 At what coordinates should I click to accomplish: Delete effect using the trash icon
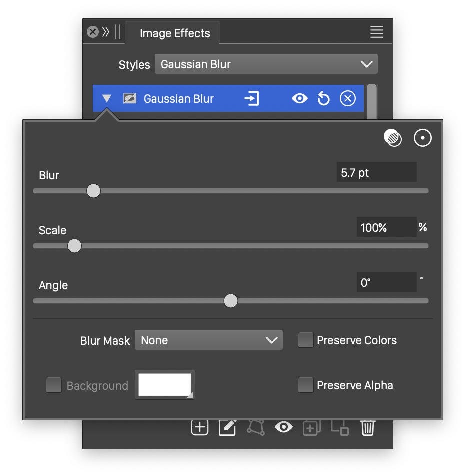point(368,427)
